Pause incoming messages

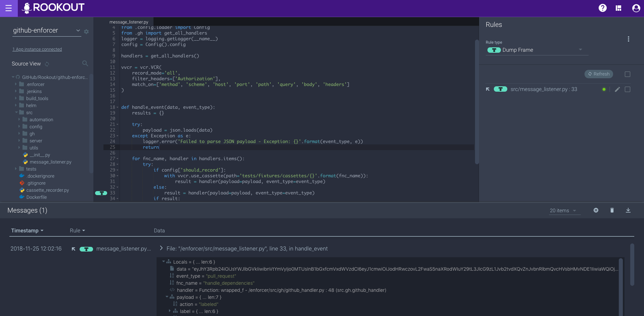coord(596,210)
